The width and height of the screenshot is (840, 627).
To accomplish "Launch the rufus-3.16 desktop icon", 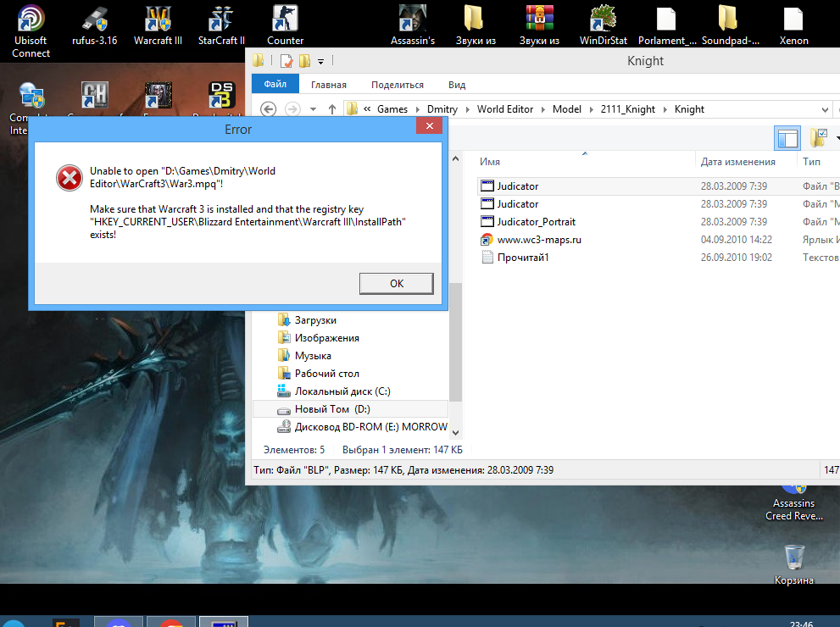I will point(95,25).
